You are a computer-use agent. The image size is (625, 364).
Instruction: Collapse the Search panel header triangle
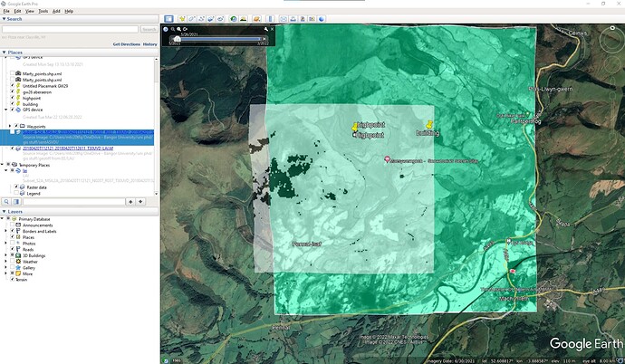[x=4, y=19]
